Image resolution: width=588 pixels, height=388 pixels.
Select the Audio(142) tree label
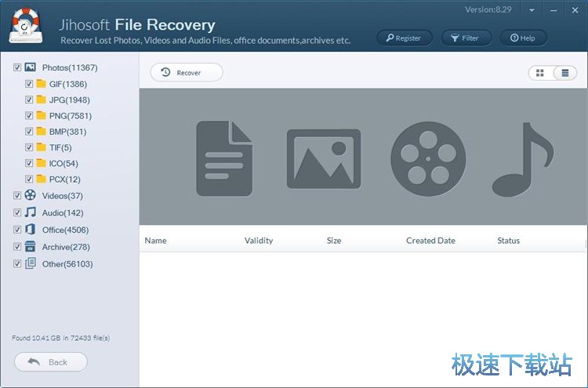(63, 213)
